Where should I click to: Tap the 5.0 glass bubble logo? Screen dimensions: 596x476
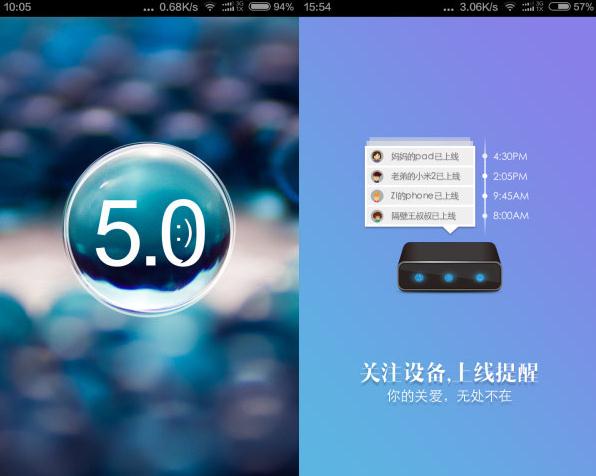click(x=149, y=229)
